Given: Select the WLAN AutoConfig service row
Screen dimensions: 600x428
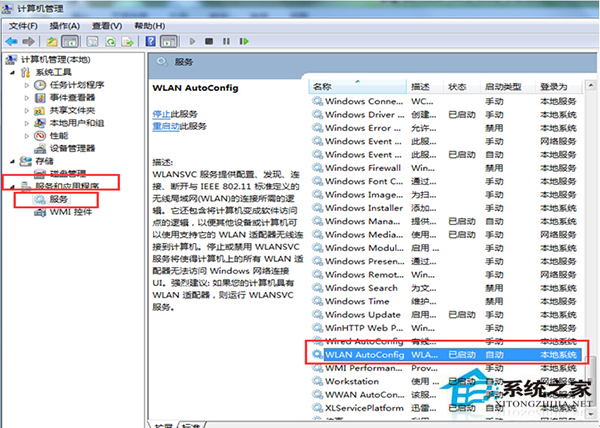Looking at the screenshot, I should [446, 355].
